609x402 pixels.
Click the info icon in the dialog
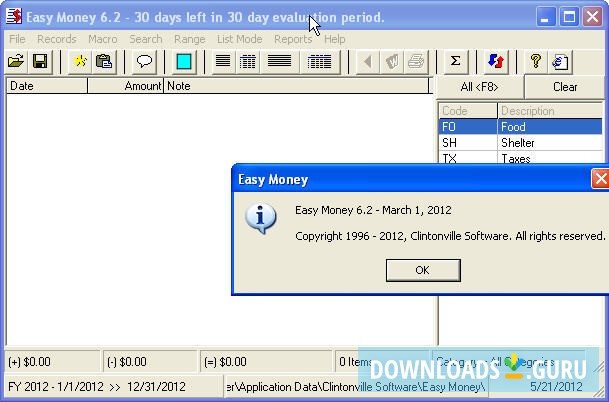point(261,218)
